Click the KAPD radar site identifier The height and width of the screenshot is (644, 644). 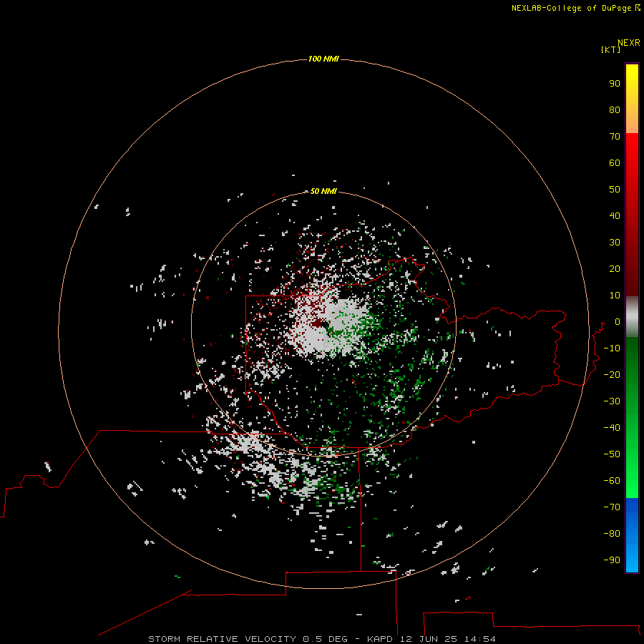pyautogui.click(x=381, y=639)
